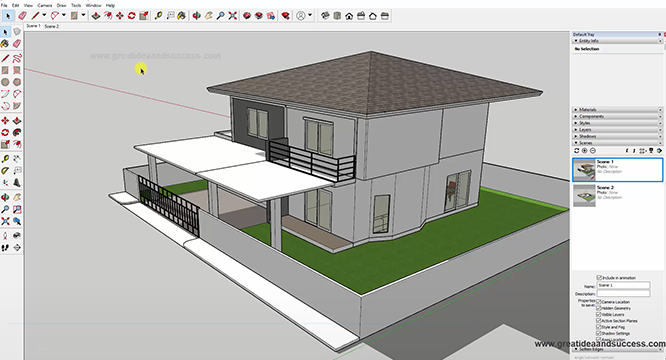Viewport: 666px width, 360px height.
Task: Switch to the Scene 2 tab
Action: [x=52, y=26]
